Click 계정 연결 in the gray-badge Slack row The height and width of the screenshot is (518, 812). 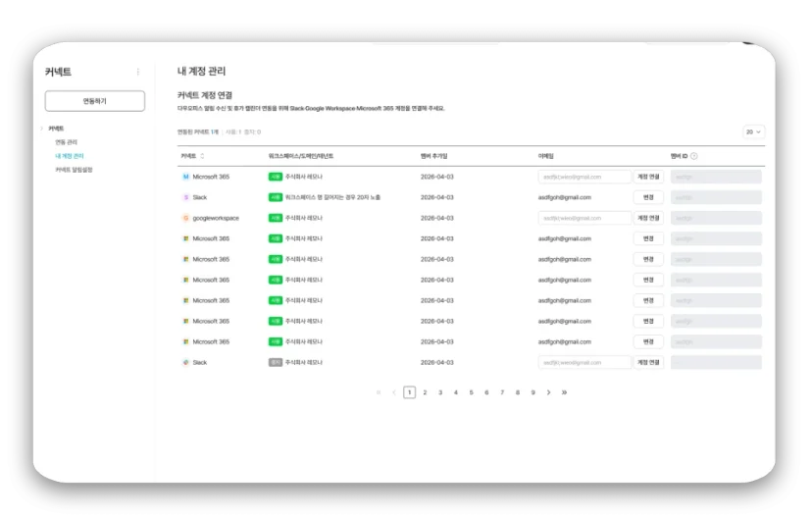click(648, 363)
